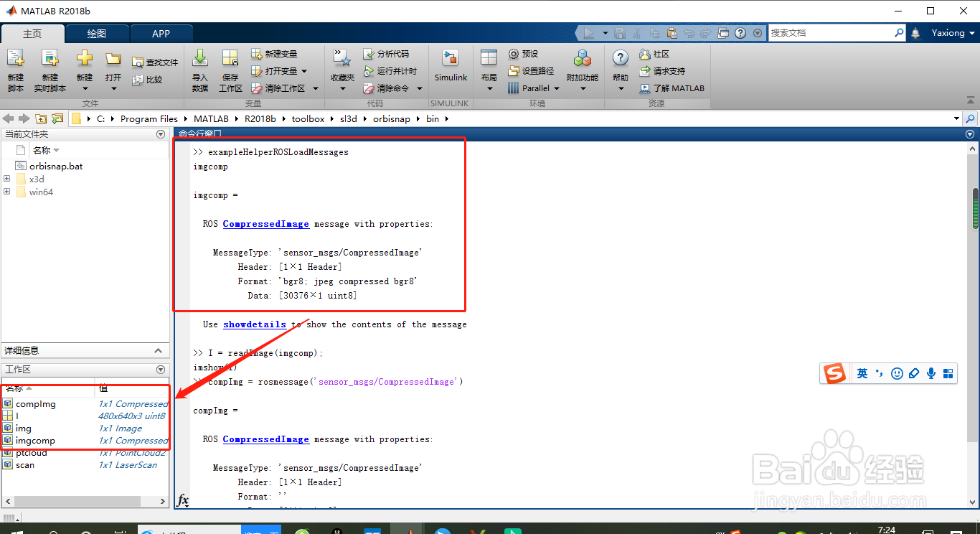Launch Simulink from the toolstrip

click(451, 66)
